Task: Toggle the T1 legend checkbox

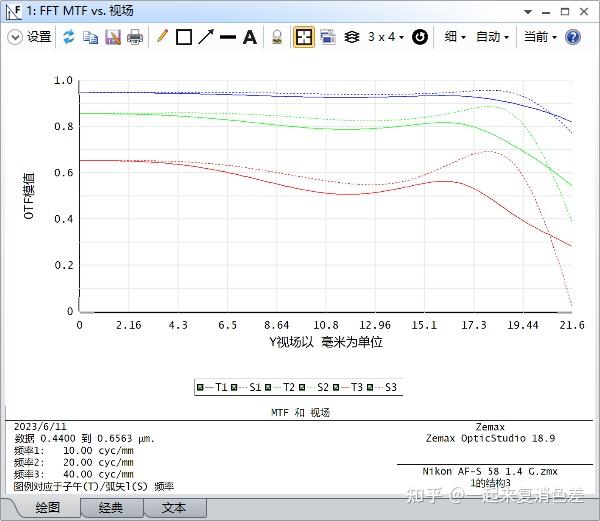Action: point(200,387)
